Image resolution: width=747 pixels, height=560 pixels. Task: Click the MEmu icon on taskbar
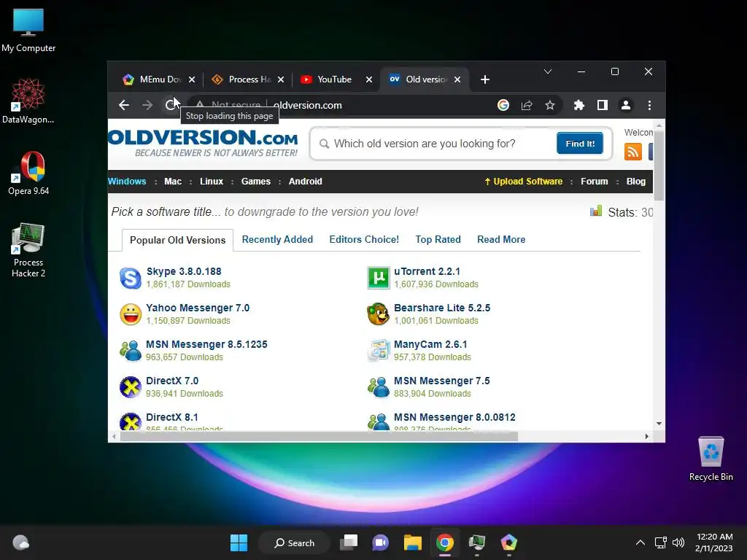click(508, 542)
